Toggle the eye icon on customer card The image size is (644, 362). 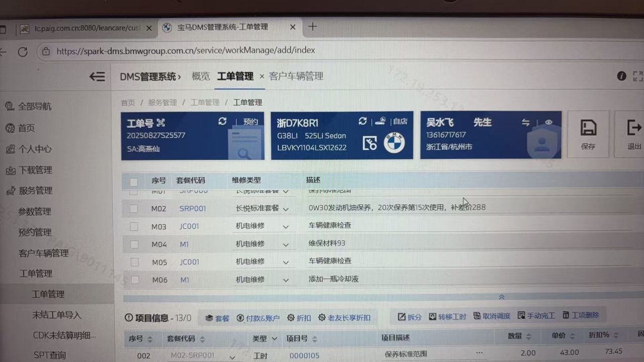click(x=548, y=122)
